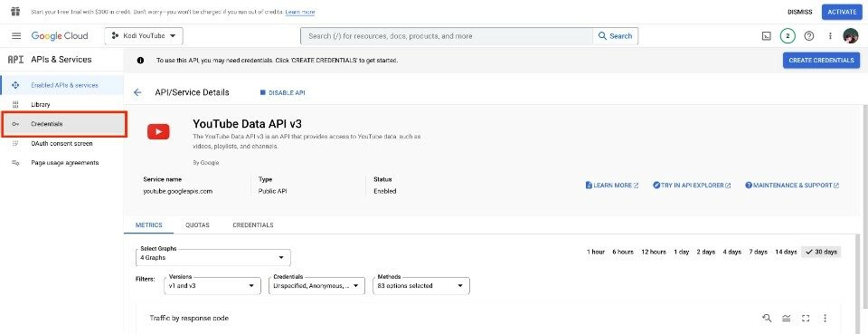Select 30 days time range
Image resolution: width=868 pixels, height=334 pixels.
point(821,252)
